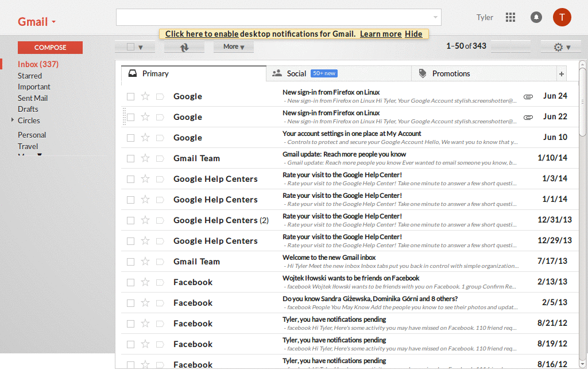
Task: Open the More actions dropdown
Action: (234, 47)
